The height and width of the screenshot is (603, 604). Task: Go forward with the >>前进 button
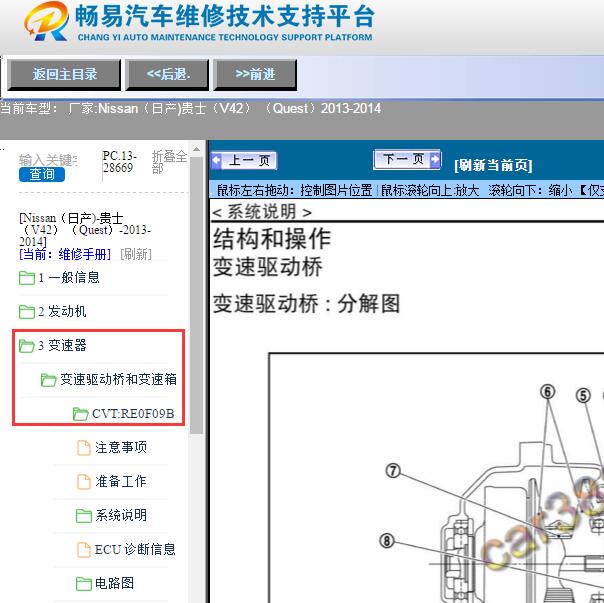click(x=255, y=75)
